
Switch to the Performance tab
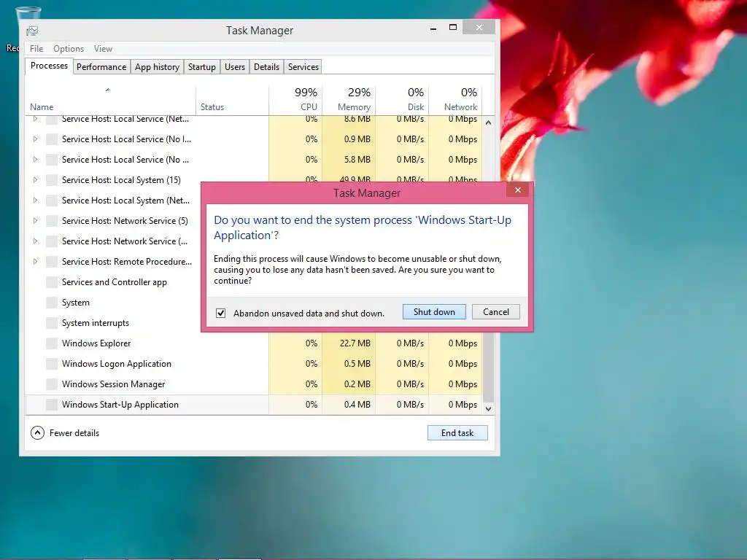tap(101, 66)
